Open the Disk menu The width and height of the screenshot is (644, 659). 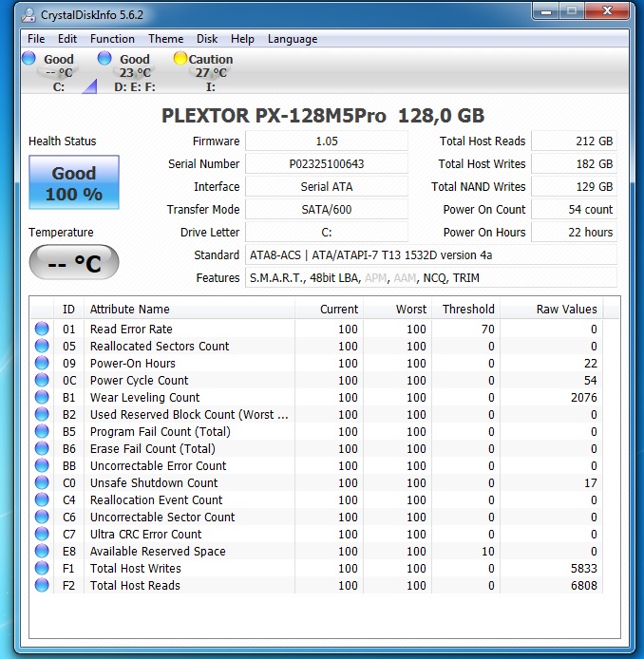tap(207, 39)
